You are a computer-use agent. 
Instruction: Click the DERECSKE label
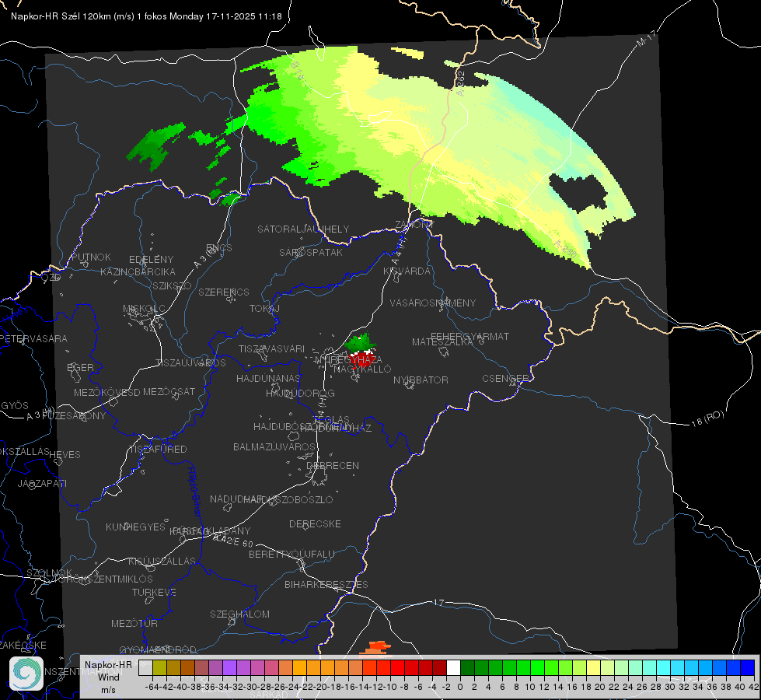click(x=315, y=523)
